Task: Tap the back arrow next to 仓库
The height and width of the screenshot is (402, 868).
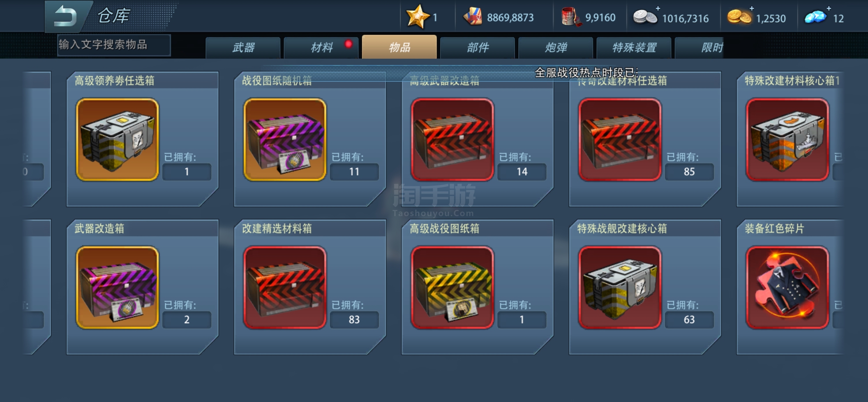Action: pos(66,16)
